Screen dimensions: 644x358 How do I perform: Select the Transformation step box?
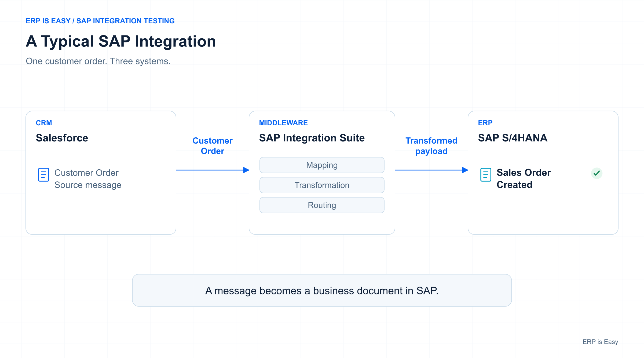click(322, 185)
